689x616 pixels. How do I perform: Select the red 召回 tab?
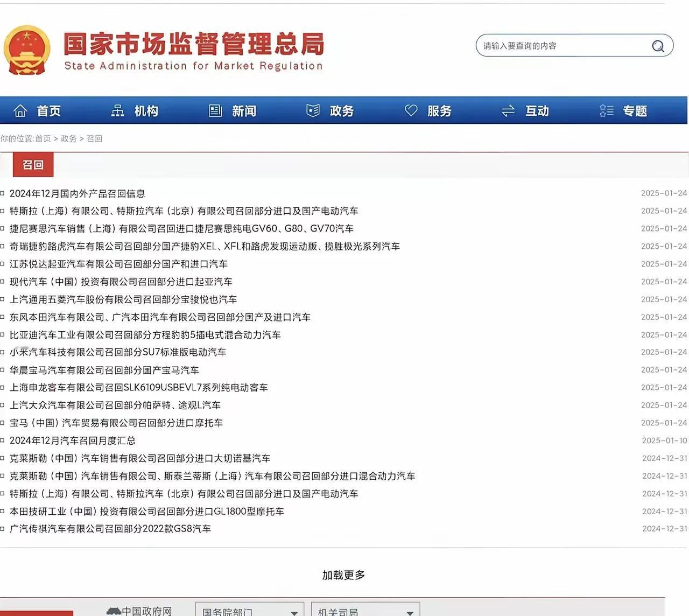coord(33,165)
